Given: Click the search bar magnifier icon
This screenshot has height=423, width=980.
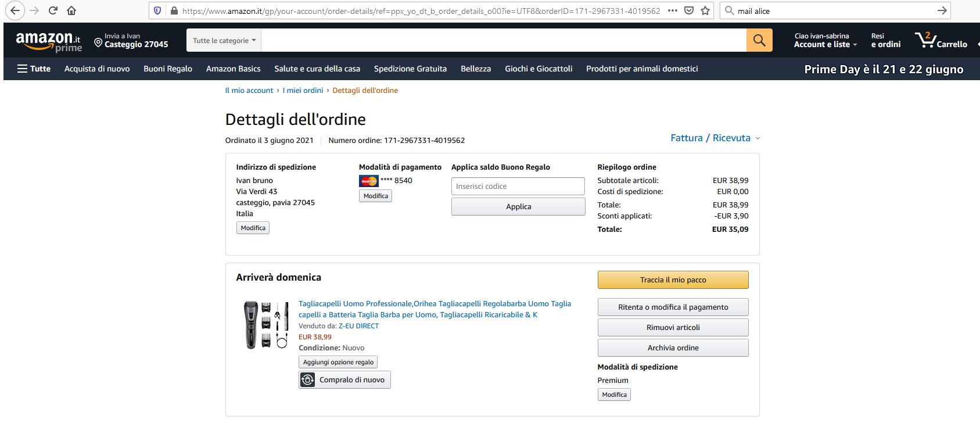Looking at the screenshot, I should [729, 10].
